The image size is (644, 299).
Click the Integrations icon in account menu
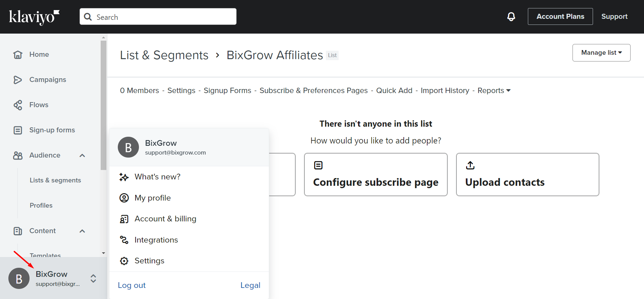click(x=124, y=240)
